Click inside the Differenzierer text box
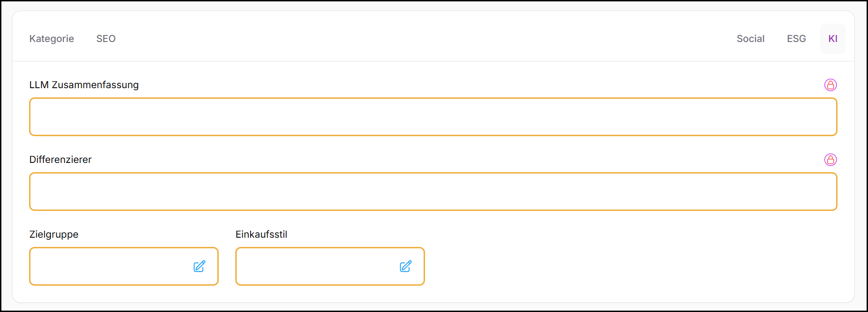 [433, 192]
